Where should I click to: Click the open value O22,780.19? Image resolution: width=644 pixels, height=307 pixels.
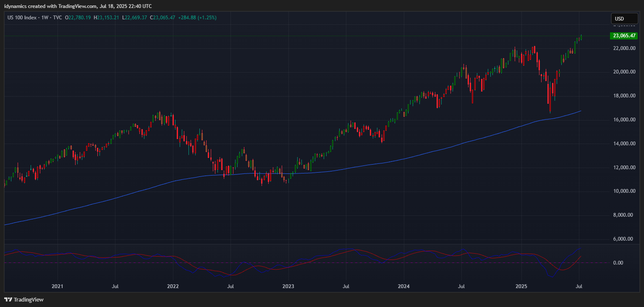(78, 18)
